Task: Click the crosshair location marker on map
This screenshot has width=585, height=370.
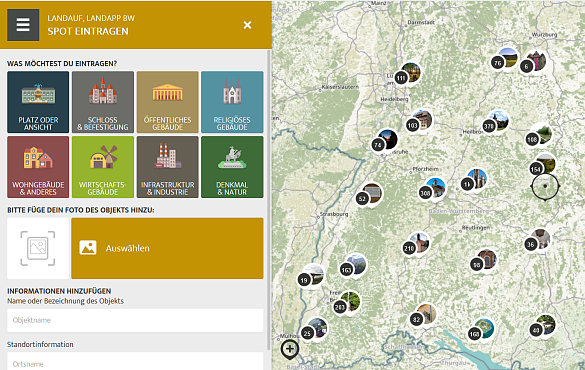Action: tap(545, 186)
